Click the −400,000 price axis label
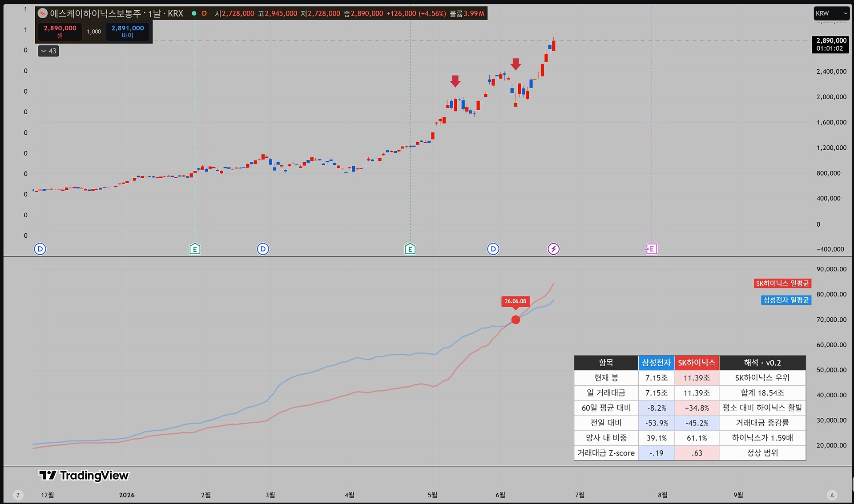The image size is (854, 504). [830, 249]
